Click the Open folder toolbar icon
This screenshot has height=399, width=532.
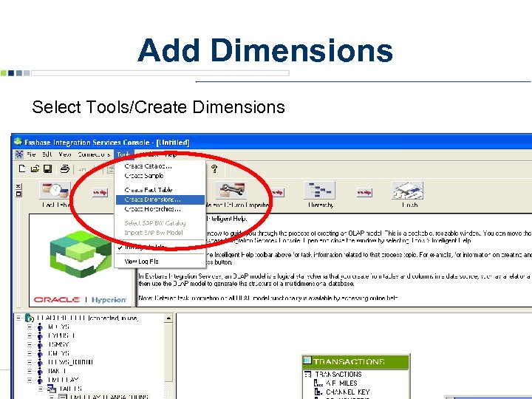(x=35, y=168)
